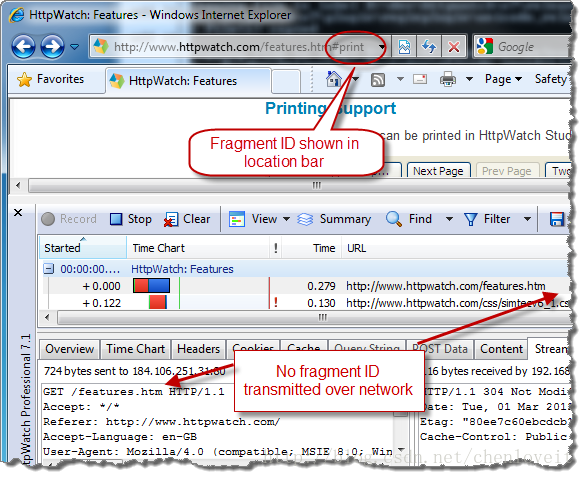Screen dimensions: 585x477
Task: Expand the Filter dropdown arrow
Action: point(527,219)
